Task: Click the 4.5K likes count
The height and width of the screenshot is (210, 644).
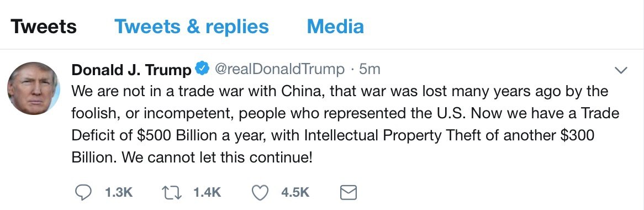Action: tap(295, 192)
